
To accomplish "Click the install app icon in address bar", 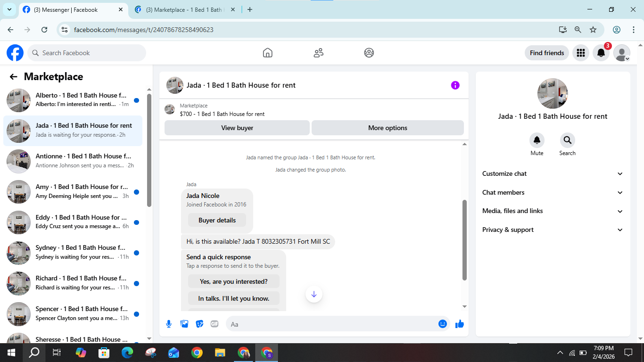I will pos(563,30).
